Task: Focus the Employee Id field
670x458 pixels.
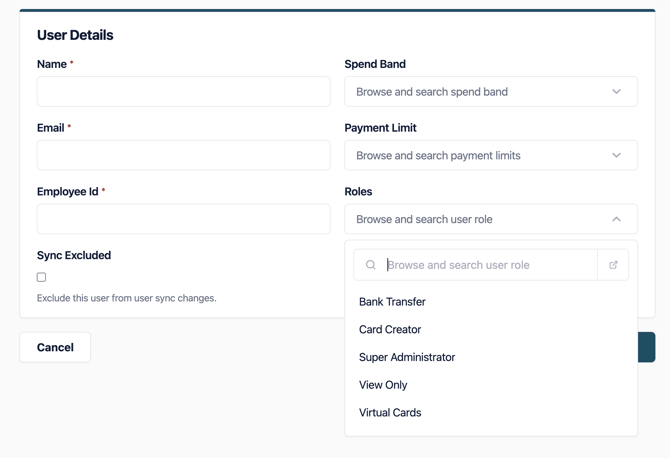Action: [x=183, y=219]
